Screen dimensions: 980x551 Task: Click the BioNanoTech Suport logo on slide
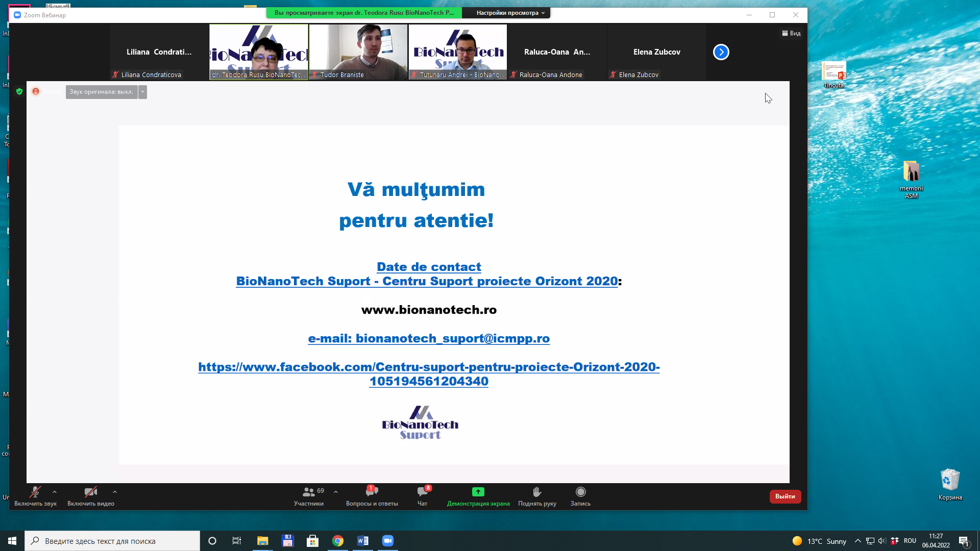point(420,422)
